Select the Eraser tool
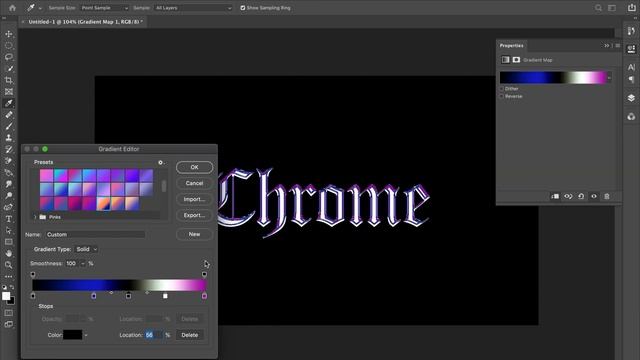This screenshot has width=640, height=360. [x=9, y=161]
